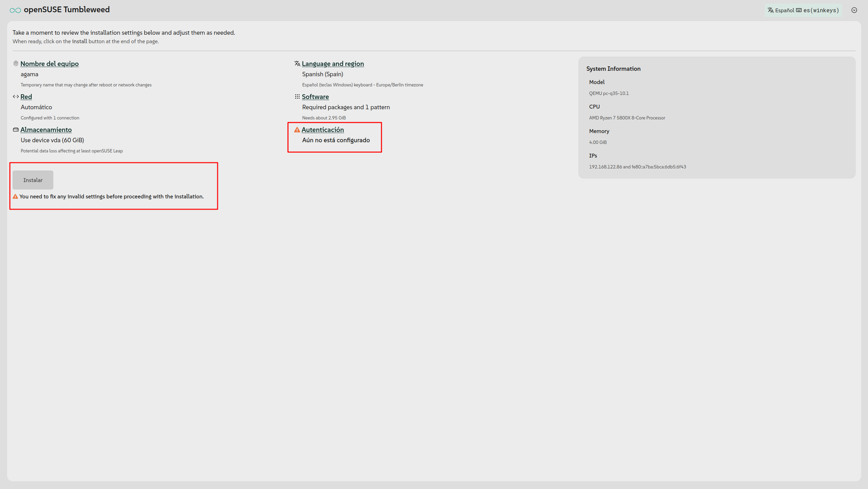Configure the Autenticación section link
This screenshot has height=489, width=868.
(x=322, y=130)
